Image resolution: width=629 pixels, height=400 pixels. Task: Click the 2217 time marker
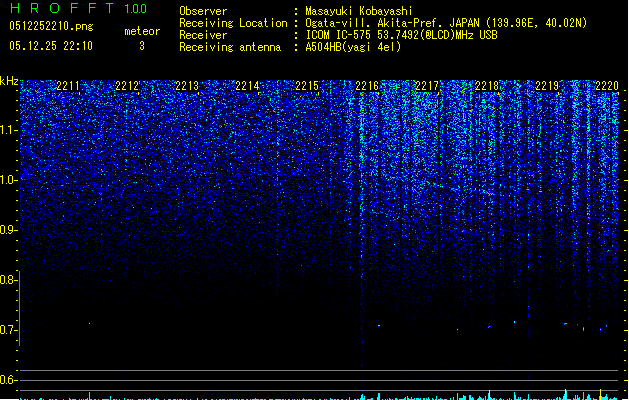tap(427, 86)
